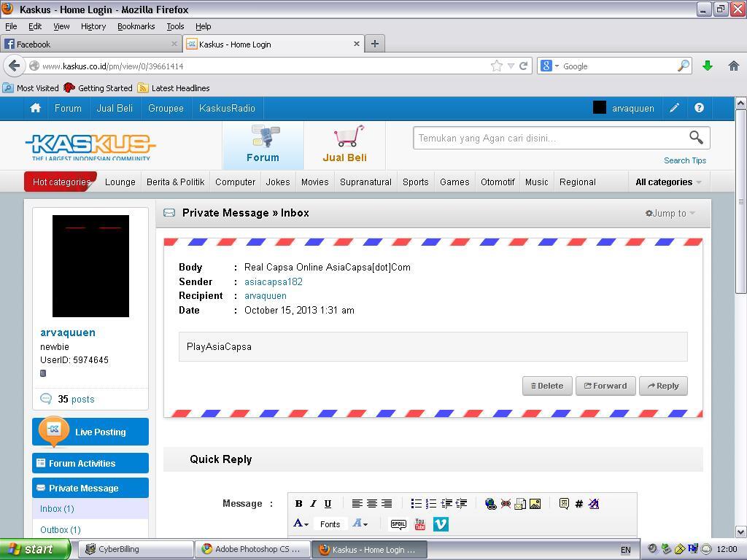This screenshot has height=560, width=747.
Task: Toggle underline formatting in Quick Reply
Action: coord(328,503)
